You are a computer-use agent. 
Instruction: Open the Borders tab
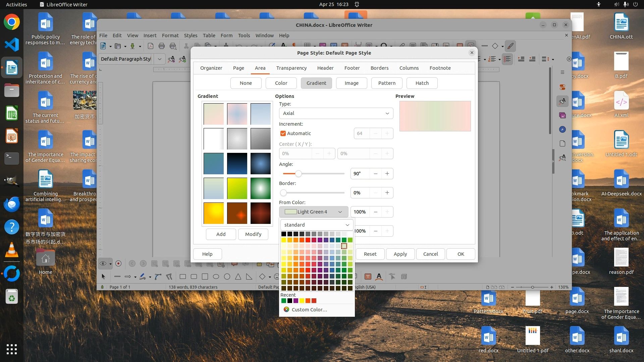coord(379,68)
